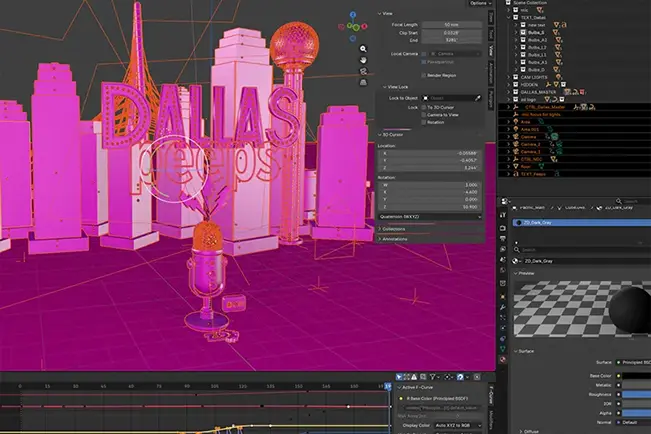Image resolution: width=651 pixels, height=434 pixels.
Task: Open the Modifiers wrench properties tab
Action: pos(503,307)
